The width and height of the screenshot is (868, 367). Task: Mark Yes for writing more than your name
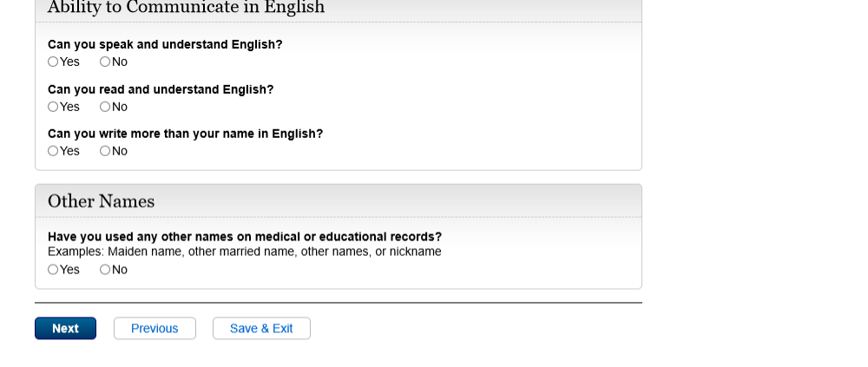point(53,151)
